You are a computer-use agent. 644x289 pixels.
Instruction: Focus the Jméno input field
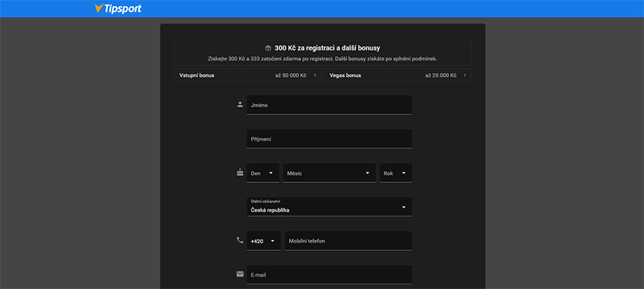tap(329, 105)
